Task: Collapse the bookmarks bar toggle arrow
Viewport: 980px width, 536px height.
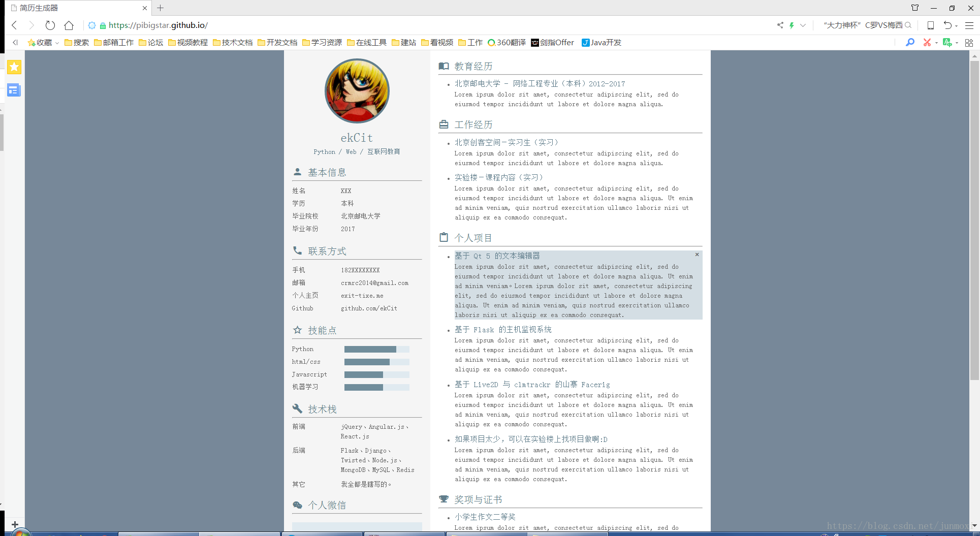Action: [x=15, y=43]
